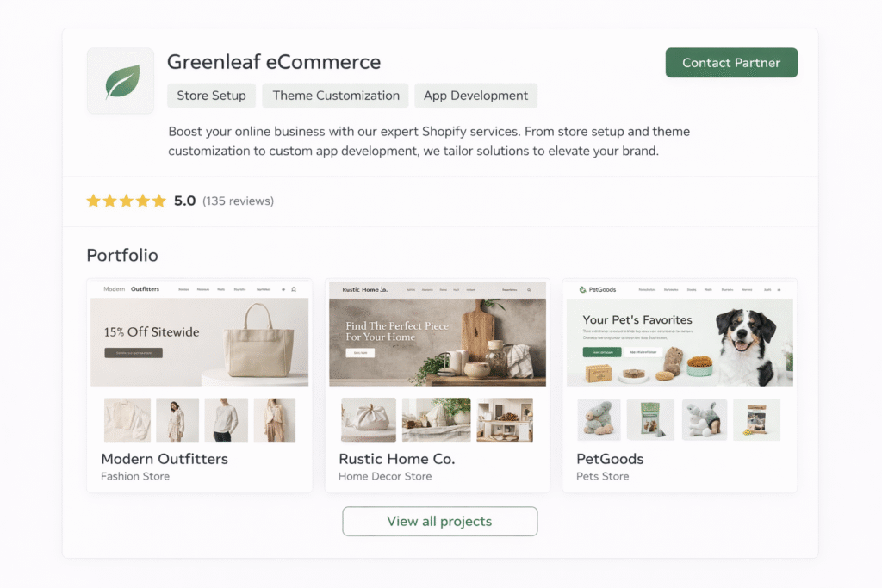Image resolution: width=882 pixels, height=588 pixels.
Task: Click the knotted cushion product thumbnail
Action: coord(369,420)
